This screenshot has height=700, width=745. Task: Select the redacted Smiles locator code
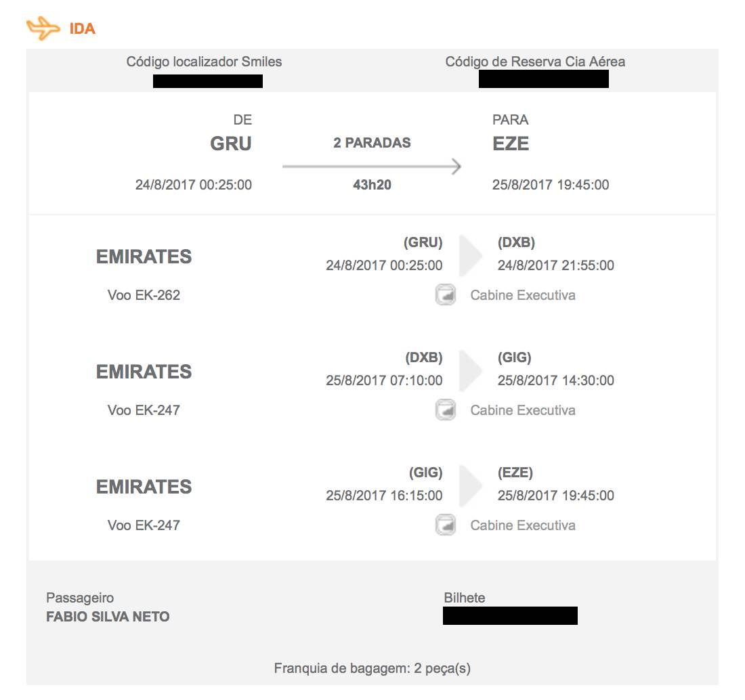click(208, 81)
